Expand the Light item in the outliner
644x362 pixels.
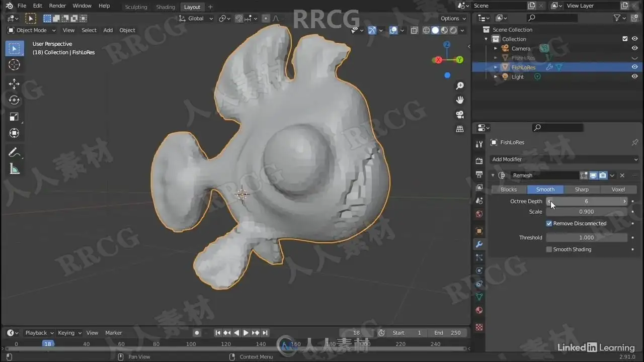(x=496, y=77)
